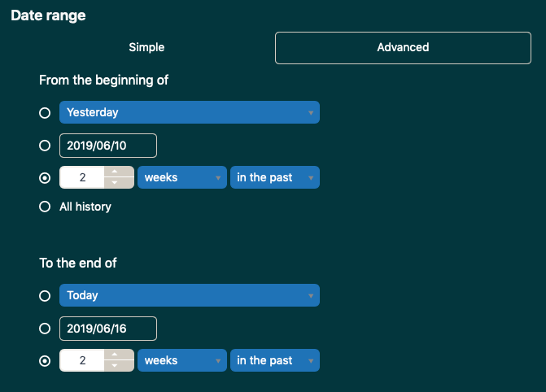
Task: Click the 2019/06/10 start date field
Action: click(107, 145)
